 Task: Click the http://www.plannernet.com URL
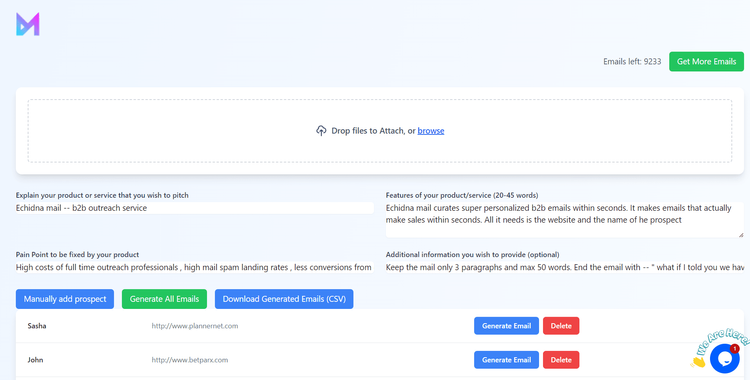(x=195, y=326)
